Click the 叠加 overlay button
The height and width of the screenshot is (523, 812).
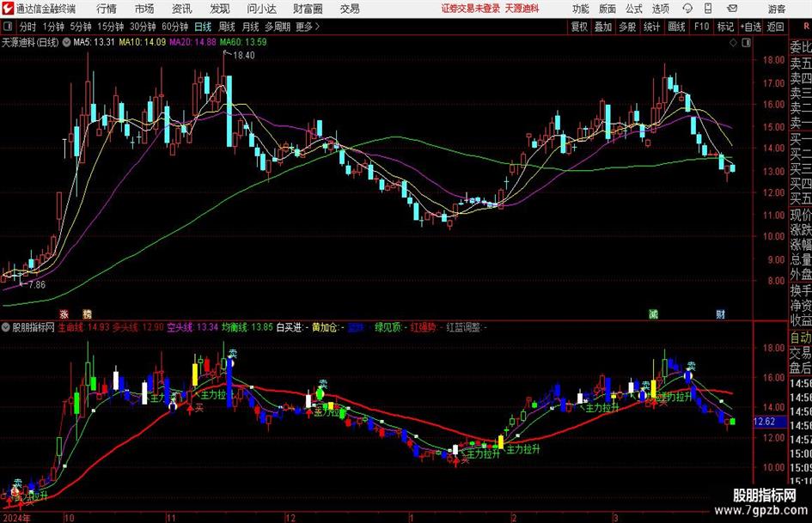point(603,27)
